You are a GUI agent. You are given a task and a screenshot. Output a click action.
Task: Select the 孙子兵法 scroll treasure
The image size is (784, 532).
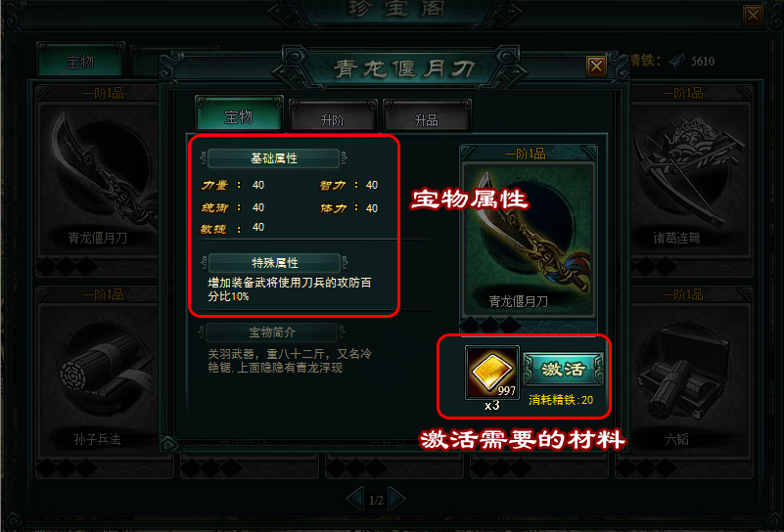[x=98, y=376]
